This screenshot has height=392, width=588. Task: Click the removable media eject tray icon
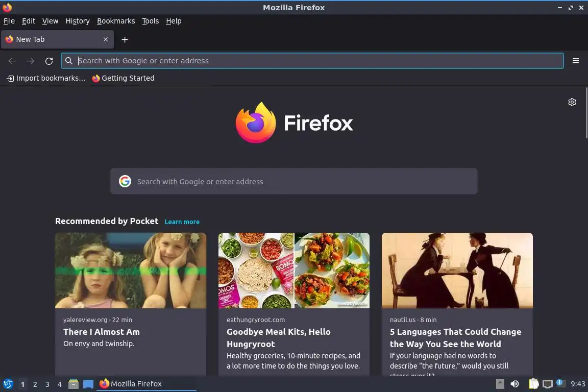pyautogui.click(x=500, y=384)
